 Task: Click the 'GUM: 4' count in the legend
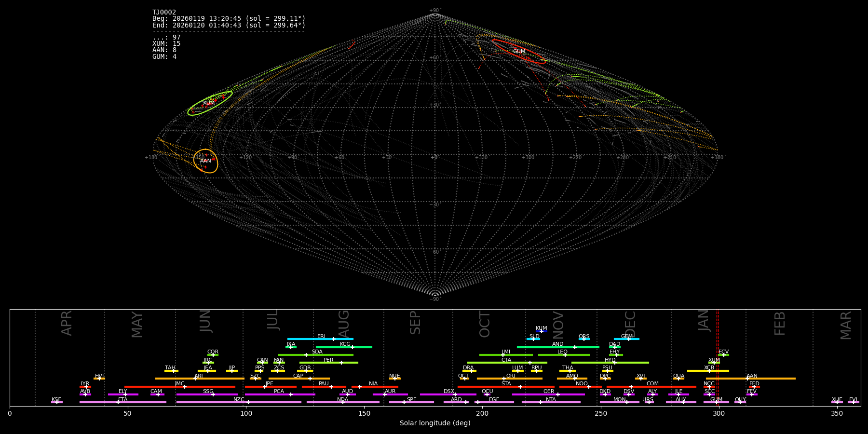coord(164,56)
